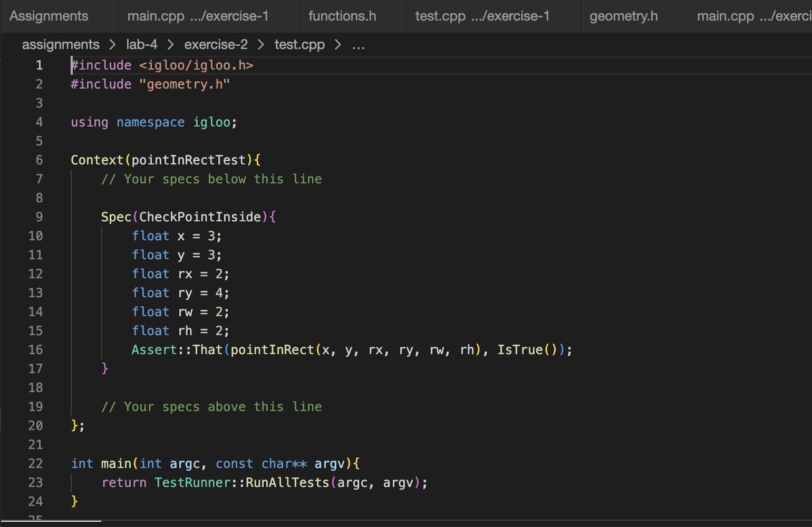Click line number 22 in gutter

tap(35, 464)
